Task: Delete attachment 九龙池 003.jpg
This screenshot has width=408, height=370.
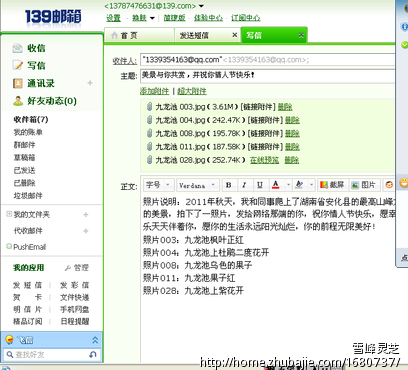Action: point(285,107)
